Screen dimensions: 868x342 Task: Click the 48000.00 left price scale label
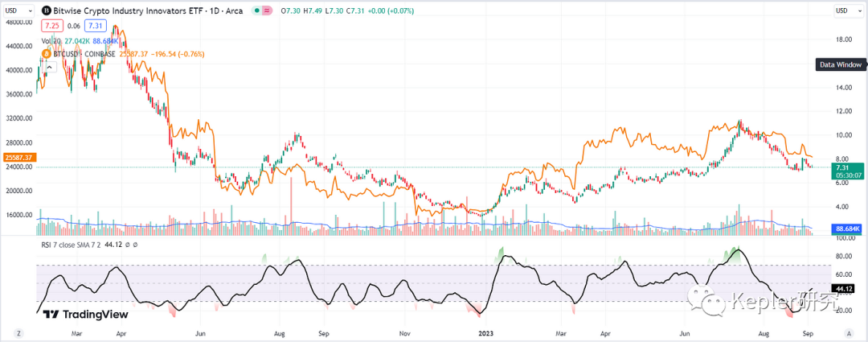click(x=20, y=23)
